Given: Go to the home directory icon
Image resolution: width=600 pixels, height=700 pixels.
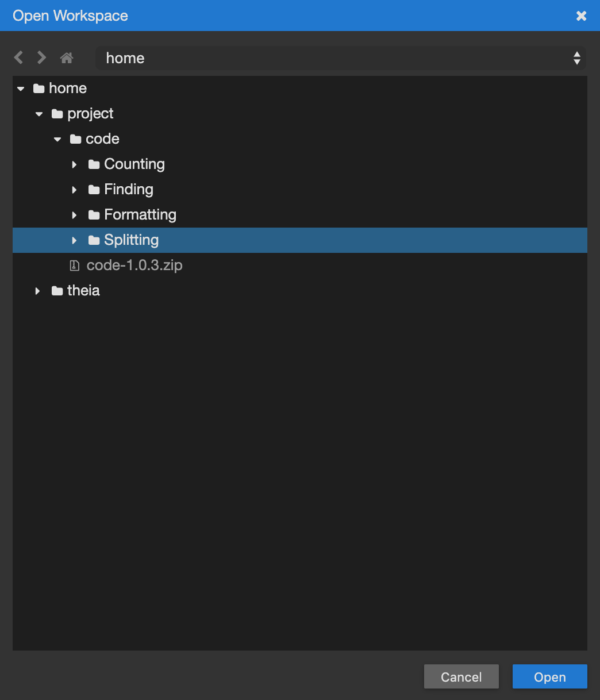Looking at the screenshot, I should pyautogui.click(x=67, y=57).
